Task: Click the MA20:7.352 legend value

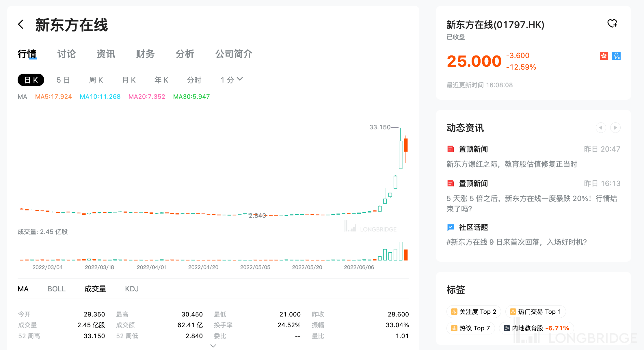Action: [x=147, y=96]
